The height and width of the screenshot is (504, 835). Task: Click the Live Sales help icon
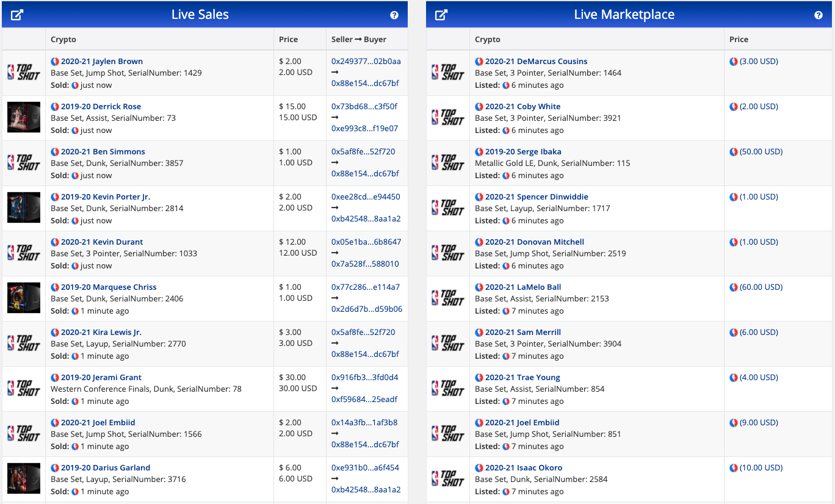(x=394, y=15)
